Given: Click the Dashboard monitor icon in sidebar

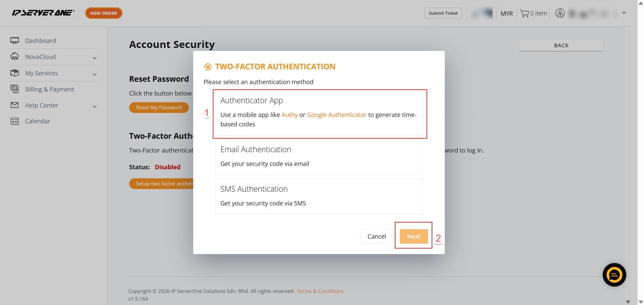Looking at the screenshot, I should point(14,41).
